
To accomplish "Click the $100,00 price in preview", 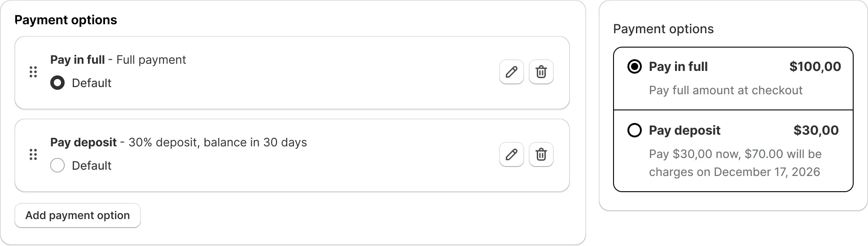I will (x=815, y=67).
